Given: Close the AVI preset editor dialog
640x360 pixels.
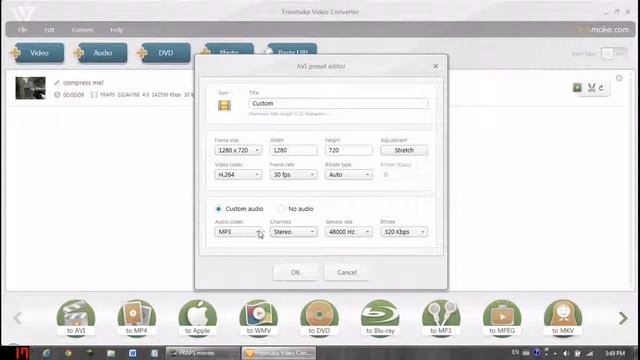Looking at the screenshot, I should (436, 66).
